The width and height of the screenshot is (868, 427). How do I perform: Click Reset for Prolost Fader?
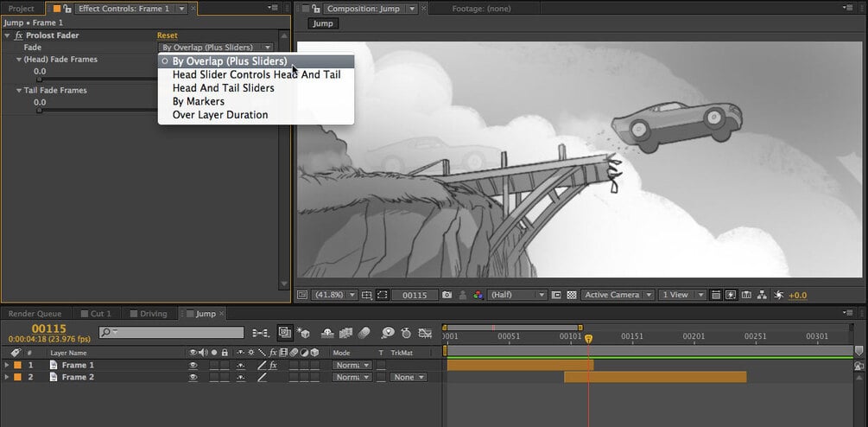pos(168,35)
